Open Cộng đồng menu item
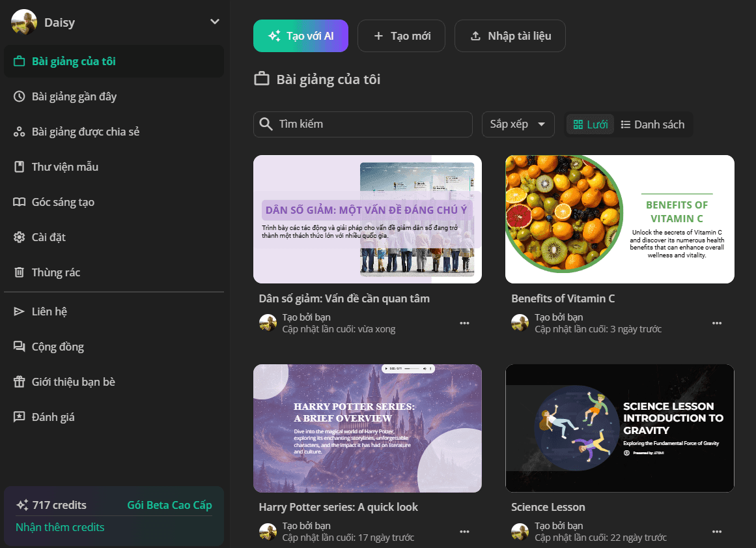This screenshot has width=756, height=548. click(114, 347)
